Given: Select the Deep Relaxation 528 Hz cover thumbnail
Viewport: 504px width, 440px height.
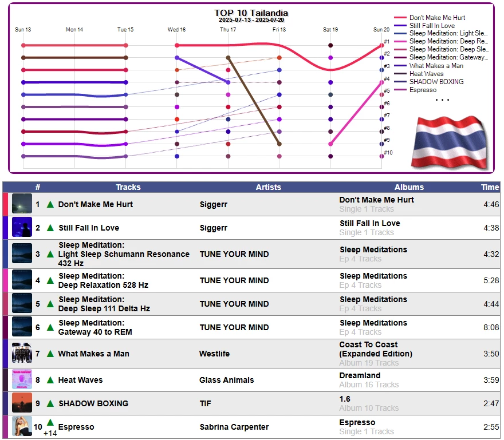Looking at the screenshot, I should point(22,280).
